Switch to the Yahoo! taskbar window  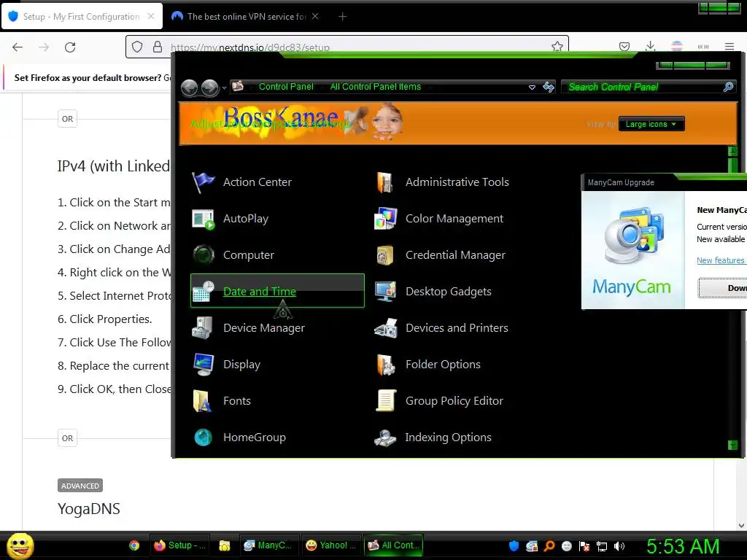tap(331, 545)
